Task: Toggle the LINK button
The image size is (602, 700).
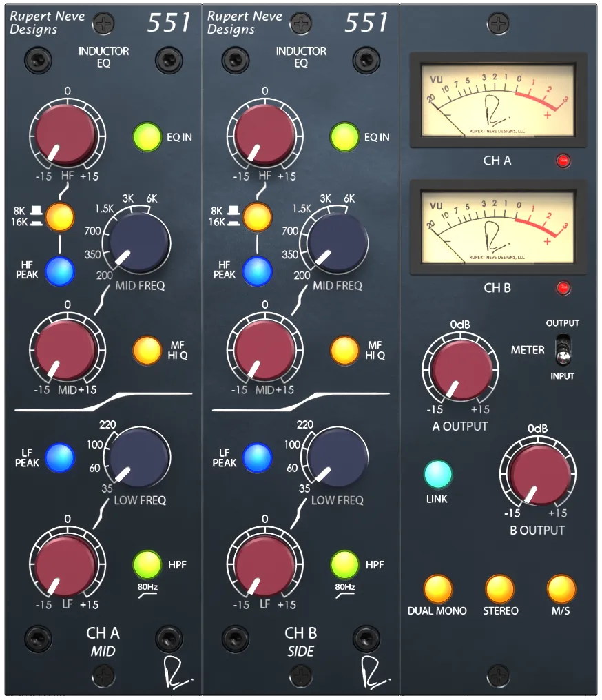Action: click(x=438, y=474)
